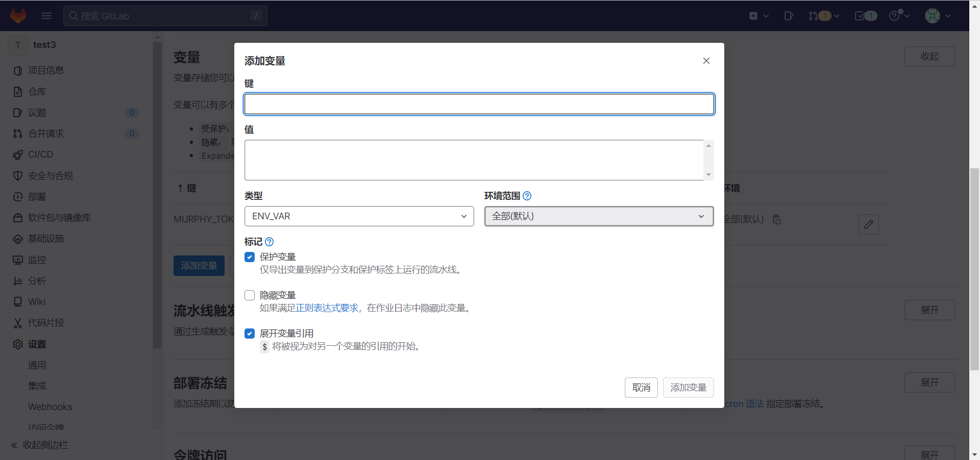The height and width of the screenshot is (460, 980).
Task: Click the pencil edit icon for MURPHY_TOKEN variable
Action: coord(868,224)
